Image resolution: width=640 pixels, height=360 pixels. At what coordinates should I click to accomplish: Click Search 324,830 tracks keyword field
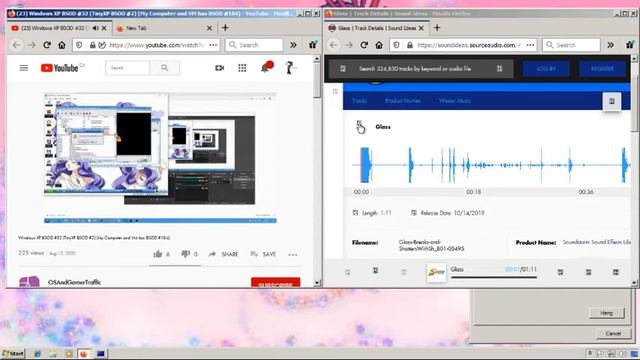[x=420, y=69]
